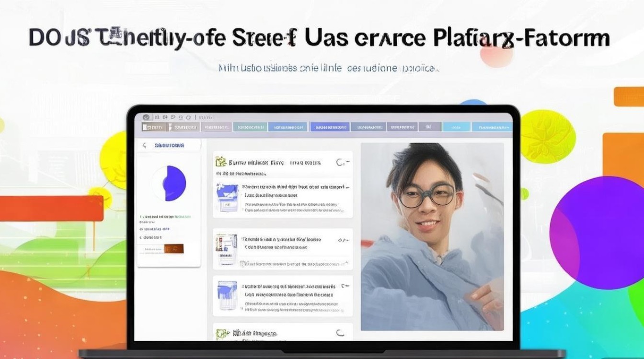Image resolution: width=644 pixels, height=359 pixels.
Task: Click the orange button in the left sidebar panel
Action: pyautogui.click(x=173, y=248)
